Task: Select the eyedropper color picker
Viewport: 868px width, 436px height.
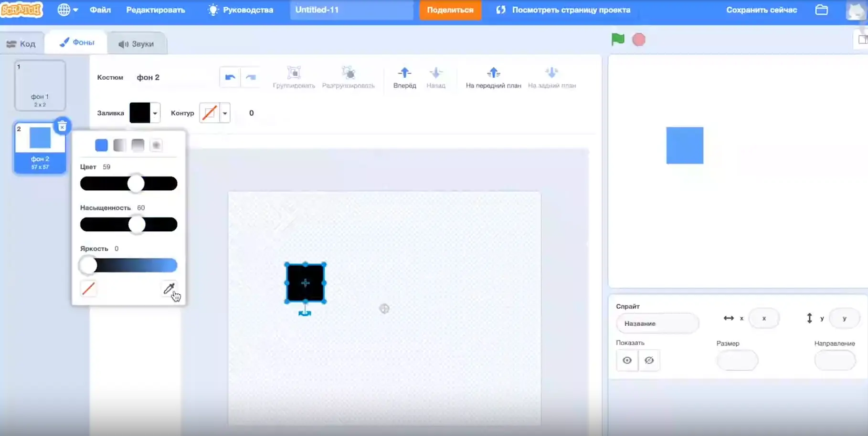Action: pyautogui.click(x=169, y=288)
